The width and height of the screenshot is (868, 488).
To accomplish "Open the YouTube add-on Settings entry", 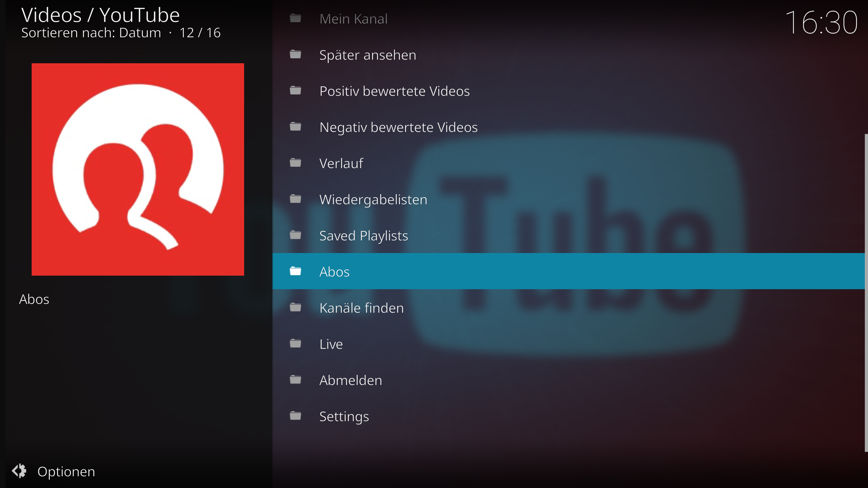I will (x=568, y=416).
